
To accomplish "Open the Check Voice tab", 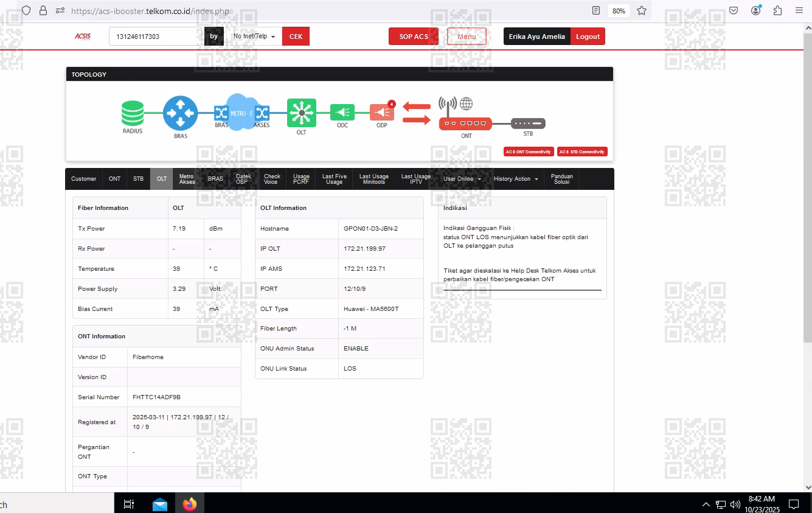I will tap(272, 179).
